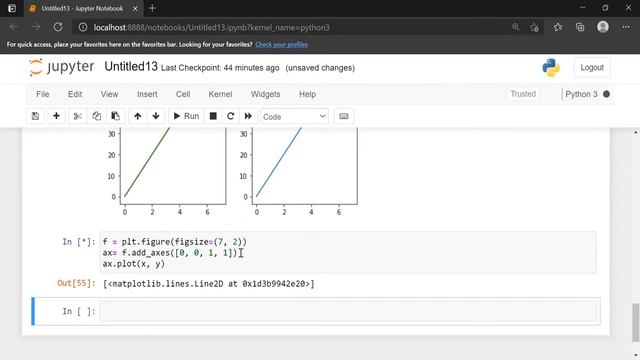Open the Edit menu
This screenshot has width=640, height=360.
coord(75,94)
